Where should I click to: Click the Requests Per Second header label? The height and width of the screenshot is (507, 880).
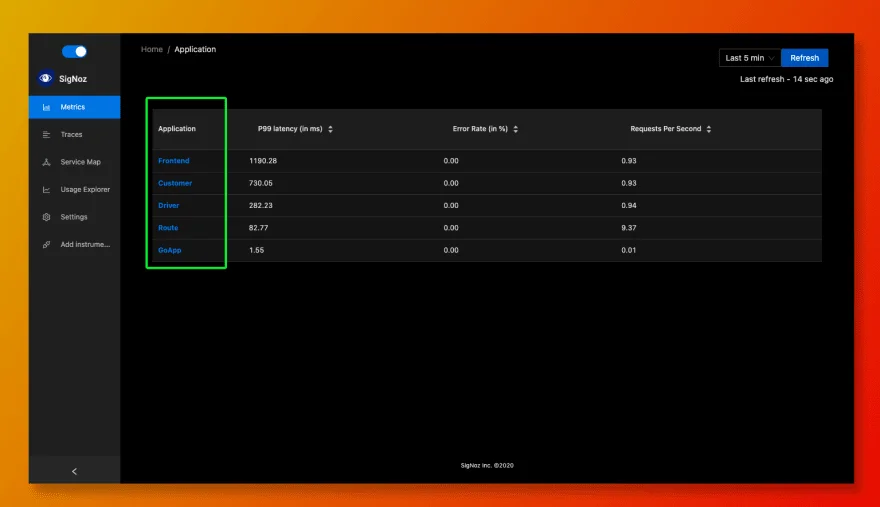click(x=666, y=129)
